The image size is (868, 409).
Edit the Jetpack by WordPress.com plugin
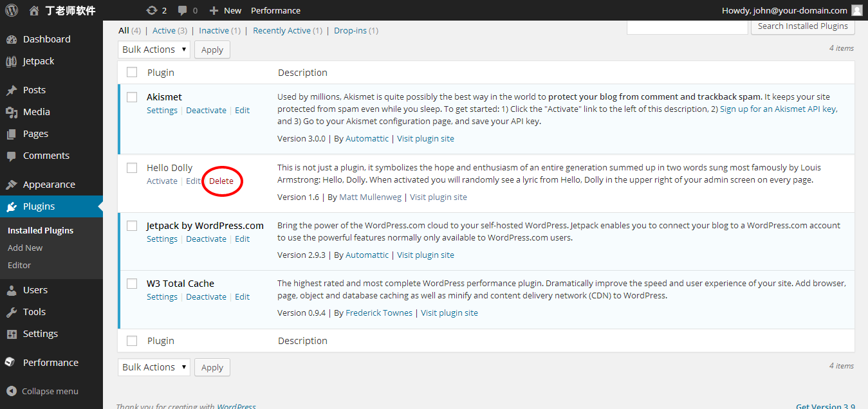[x=242, y=239]
